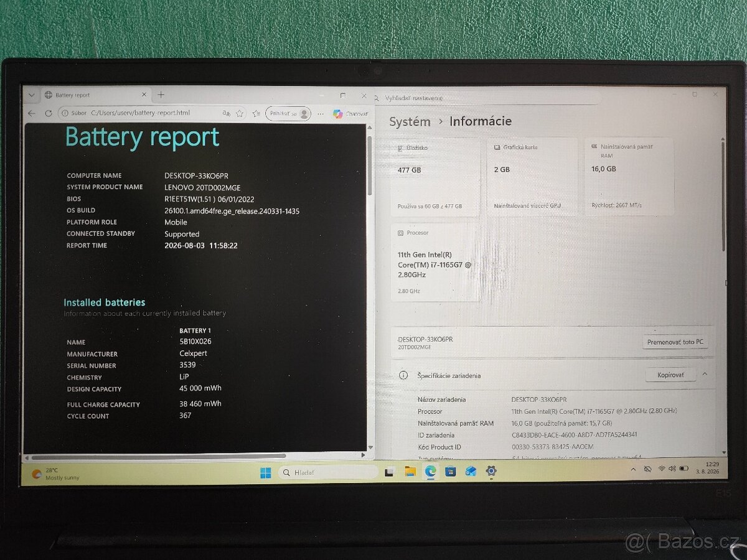747x560 pixels.
Task: Click the Špecifikácie zariadenia info icon
Action: pyautogui.click(x=403, y=375)
